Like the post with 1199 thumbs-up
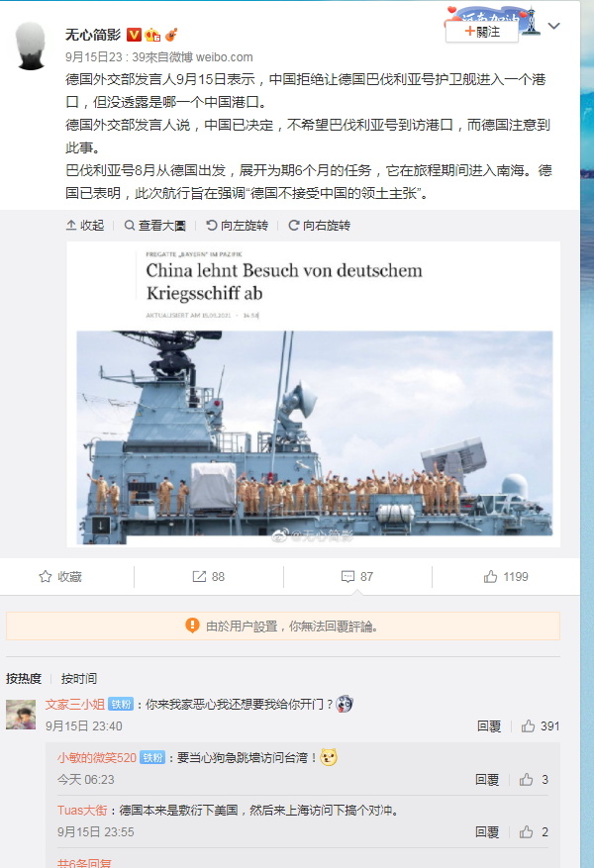This screenshot has height=868, width=594. [506, 577]
